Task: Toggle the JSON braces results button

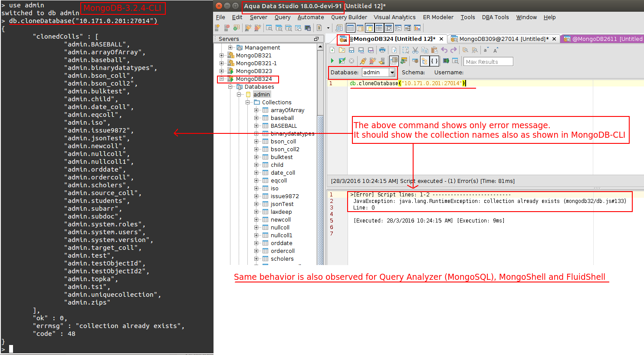Action: pyautogui.click(x=434, y=61)
